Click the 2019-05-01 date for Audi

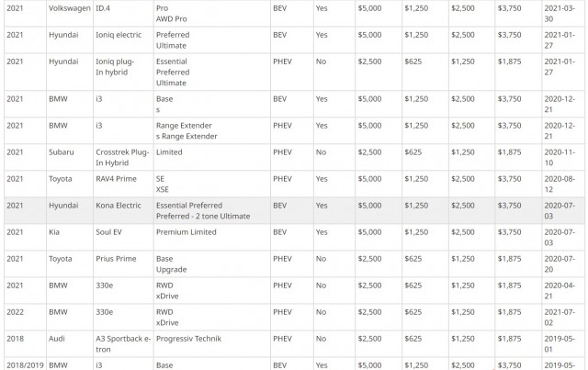(560, 343)
